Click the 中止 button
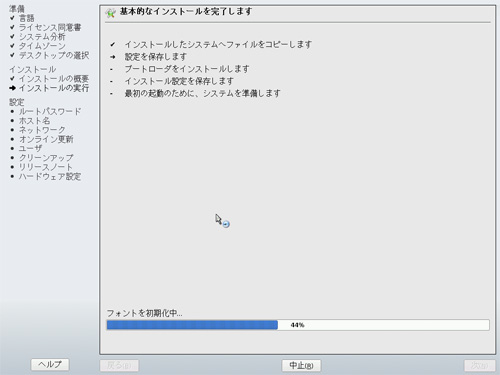500x375 pixels. 301,365
